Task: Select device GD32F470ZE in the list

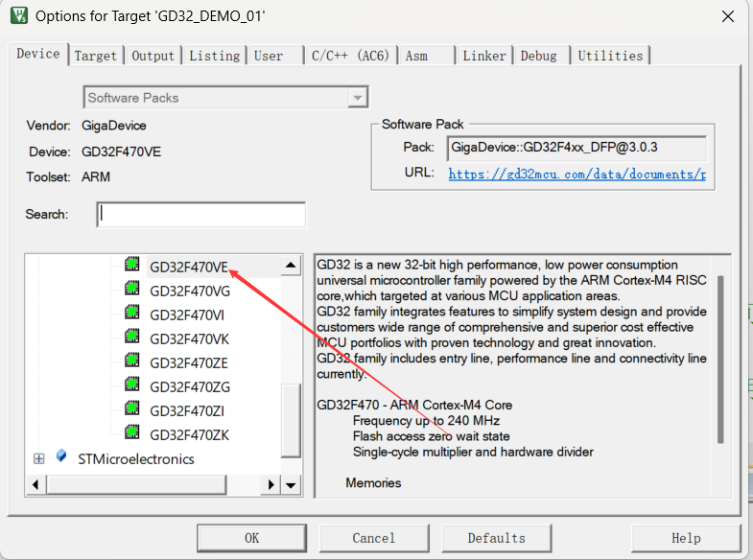Action: [189, 362]
